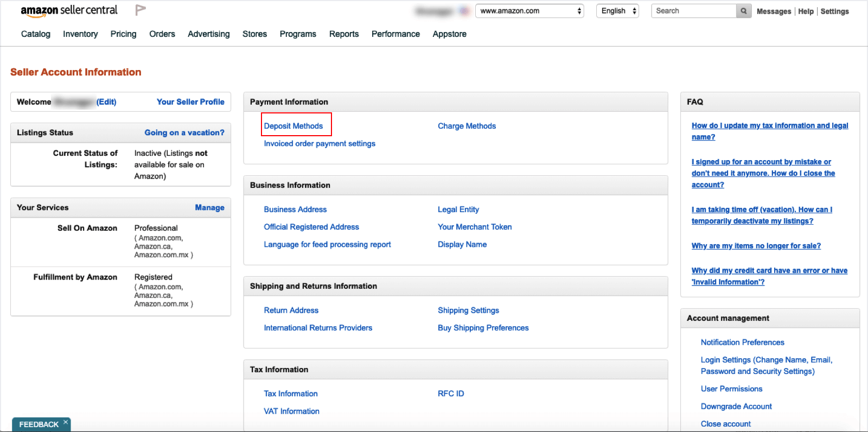Open the Inventory menu
This screenshot has height=432, width=868.
tap(80, 34)
